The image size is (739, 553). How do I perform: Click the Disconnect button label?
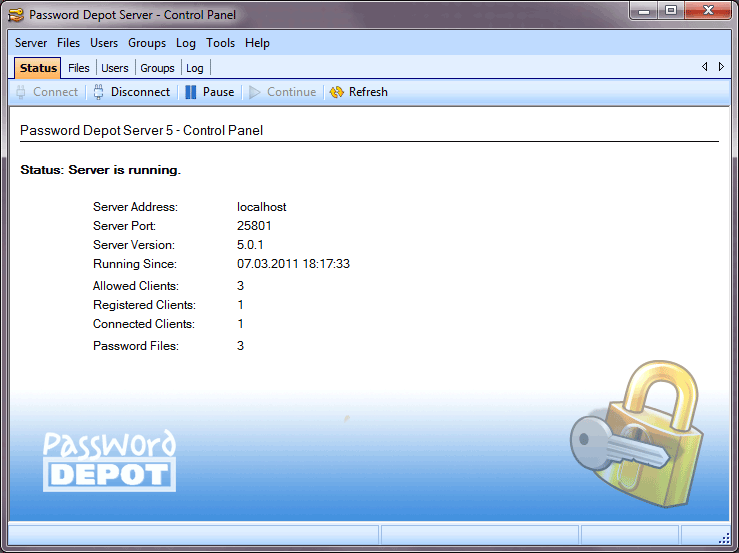(x=140, y=92)
